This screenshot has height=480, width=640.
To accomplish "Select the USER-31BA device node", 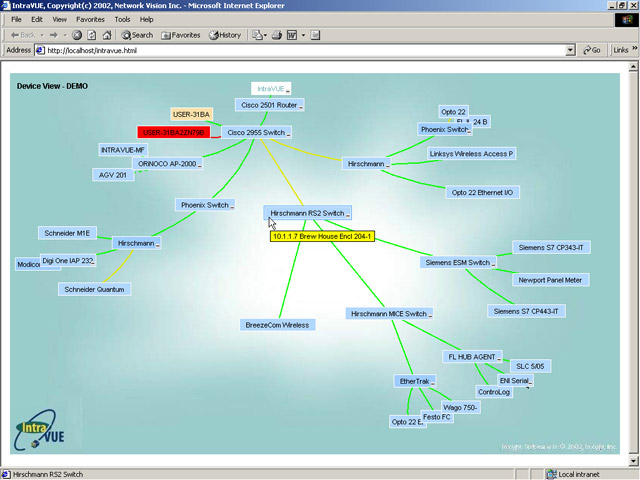I will (191, 114).
